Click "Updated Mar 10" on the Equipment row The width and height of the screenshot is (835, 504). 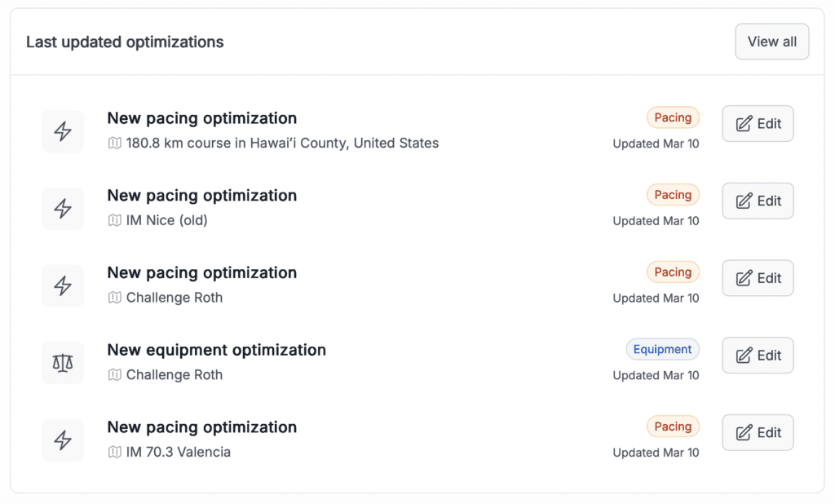[x=656, y=376]
